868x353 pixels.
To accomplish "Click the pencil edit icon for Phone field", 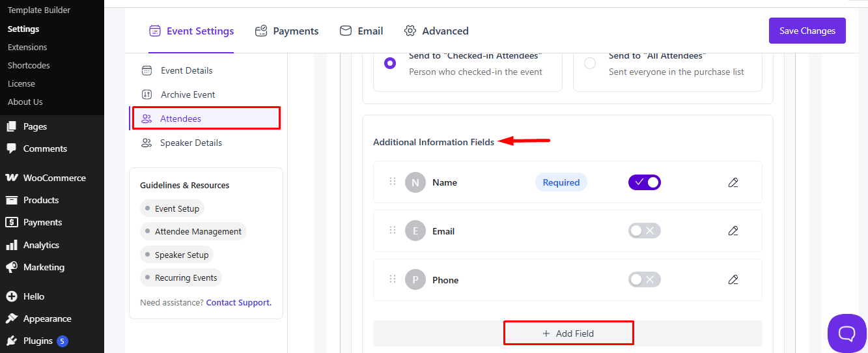I will click(x=733, y=279).
